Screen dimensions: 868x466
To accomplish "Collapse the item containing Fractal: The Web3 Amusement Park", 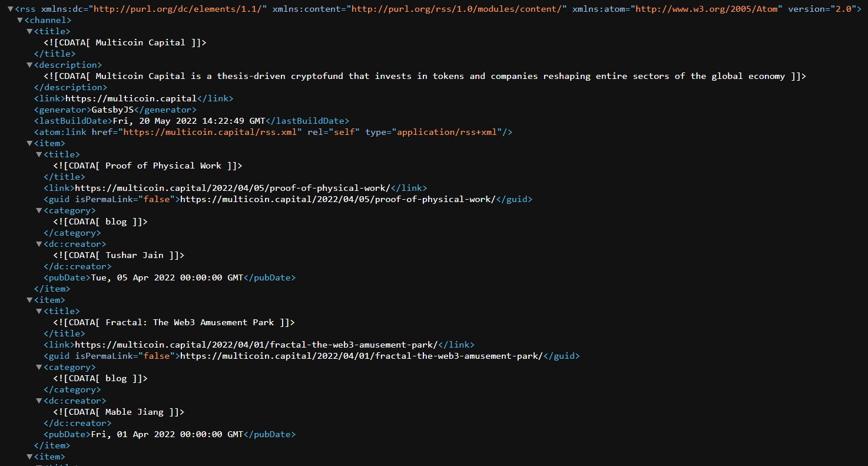I will (x=29, y=300).
